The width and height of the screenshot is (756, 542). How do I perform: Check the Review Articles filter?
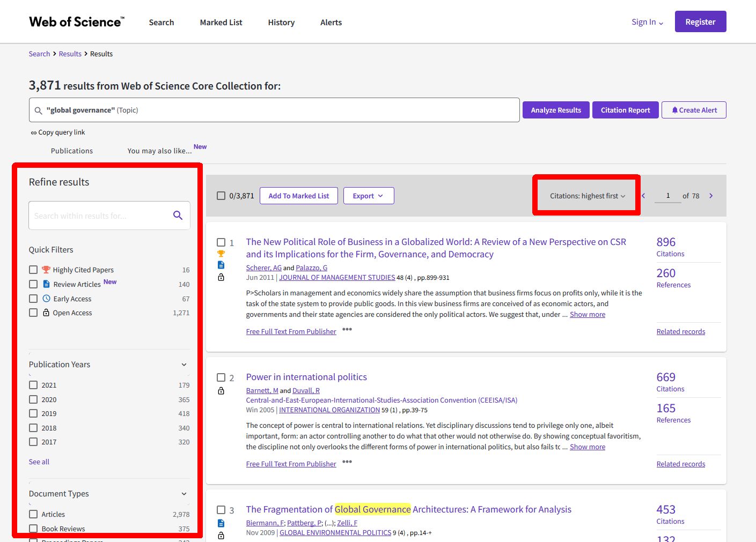tap(33, 284)
